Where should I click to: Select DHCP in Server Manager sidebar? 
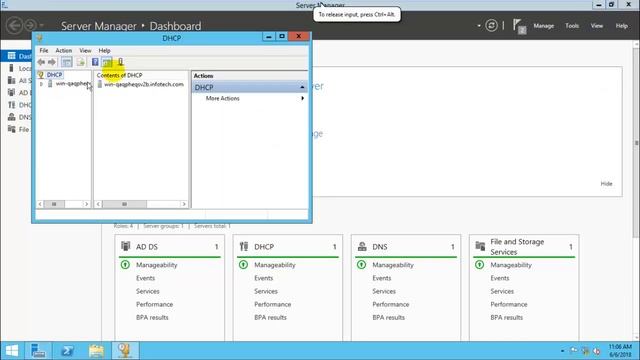[x=19, y=105]
